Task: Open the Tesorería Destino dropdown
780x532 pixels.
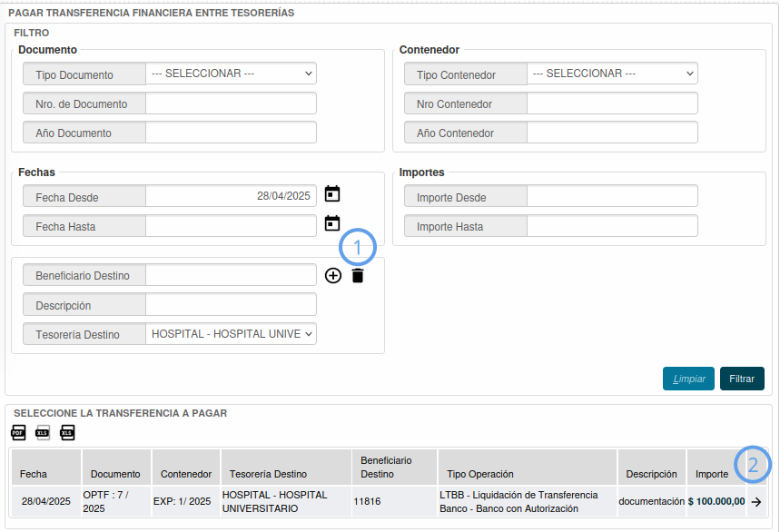Action: coord(232,334)
